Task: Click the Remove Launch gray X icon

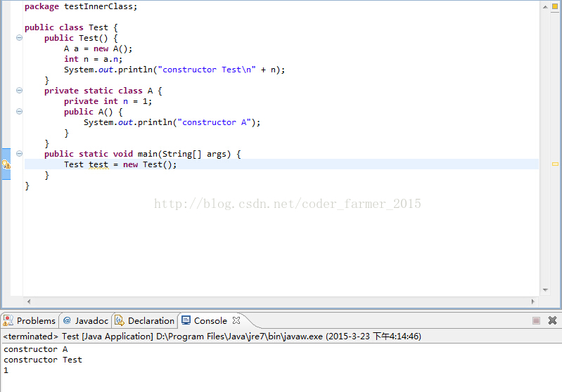Action: coord(552,320)
